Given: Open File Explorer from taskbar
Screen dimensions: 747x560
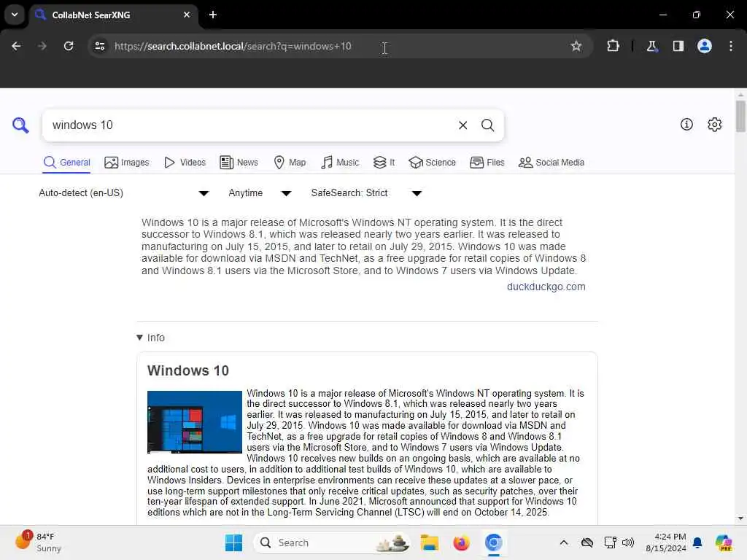Looking at the screenshot, I should [429, 542].
